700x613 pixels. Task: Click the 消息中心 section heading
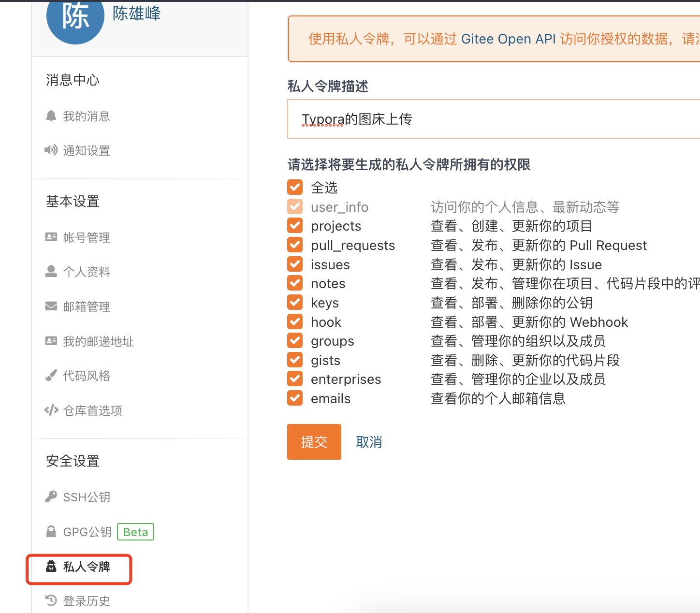tap(73, 80)
